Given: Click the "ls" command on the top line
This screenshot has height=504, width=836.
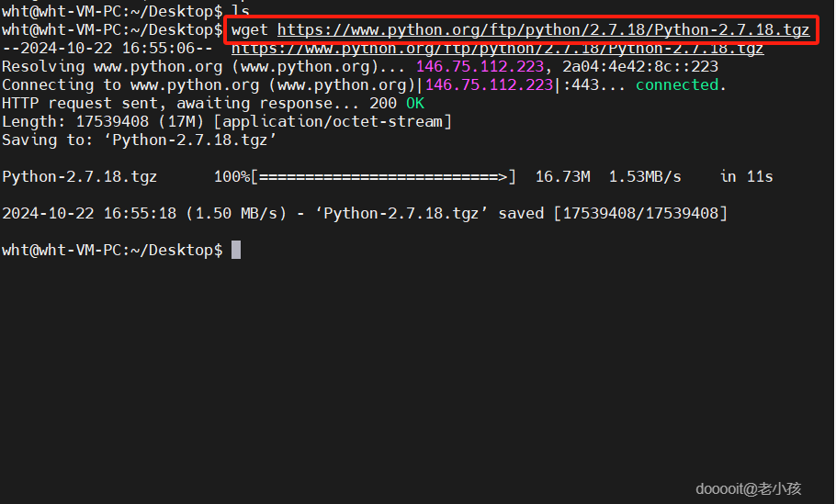Looking at the screenshot, I should 241,10.
